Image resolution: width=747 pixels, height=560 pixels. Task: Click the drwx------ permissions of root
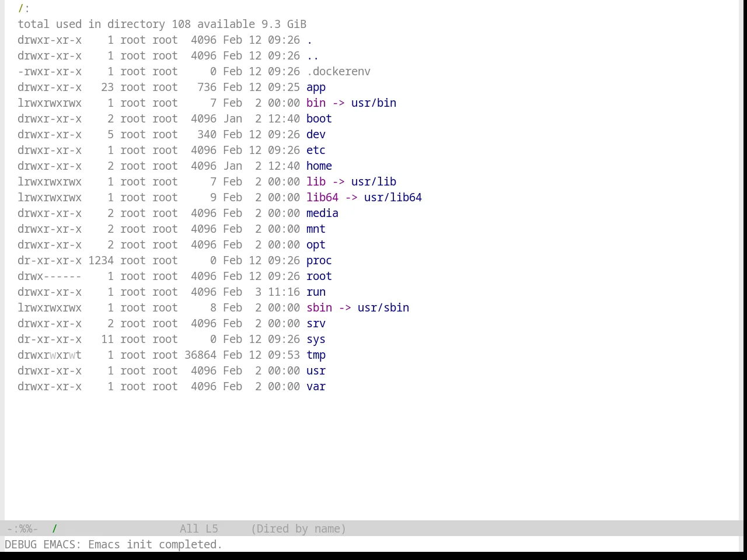tap(50, 276)
